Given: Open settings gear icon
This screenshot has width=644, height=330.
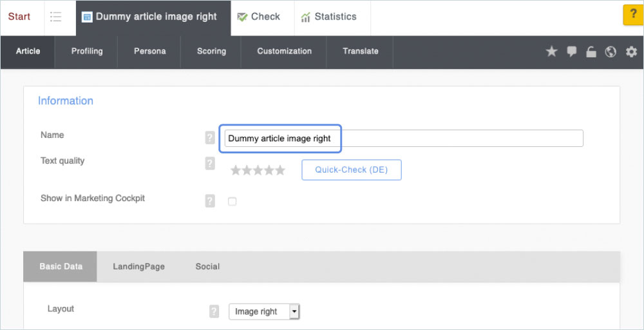Looking at the screenshot, I should [631, 52].
